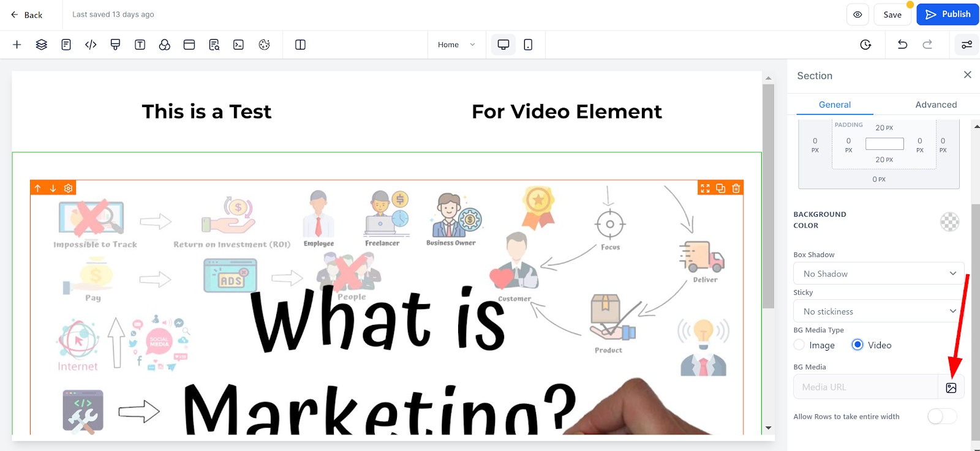This screenshot has height=451, width=980.
Task: Click the canvas scroll down arrow
Action: (x=769, y=428)
